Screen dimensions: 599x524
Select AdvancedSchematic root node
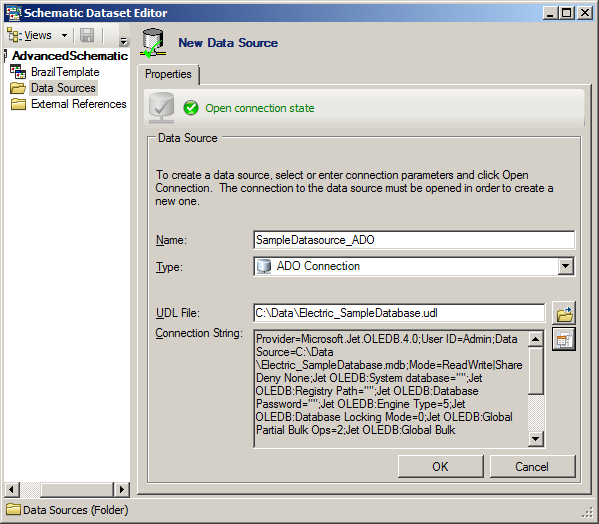point(70,56)
